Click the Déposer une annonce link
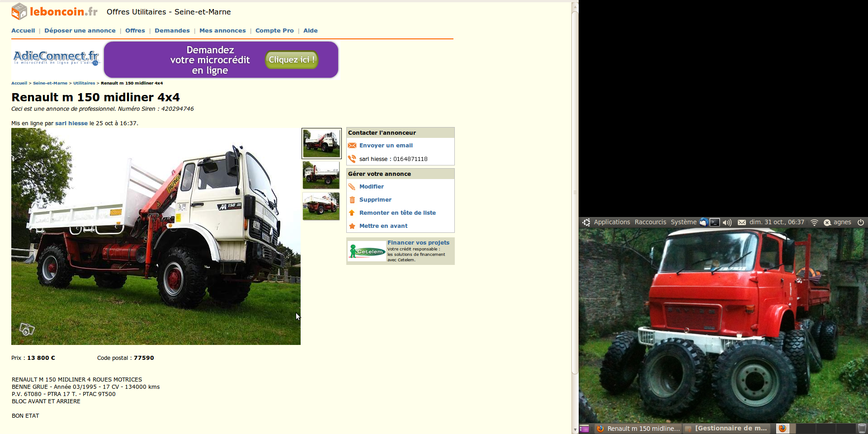868x434 pixels. (80, 31)
